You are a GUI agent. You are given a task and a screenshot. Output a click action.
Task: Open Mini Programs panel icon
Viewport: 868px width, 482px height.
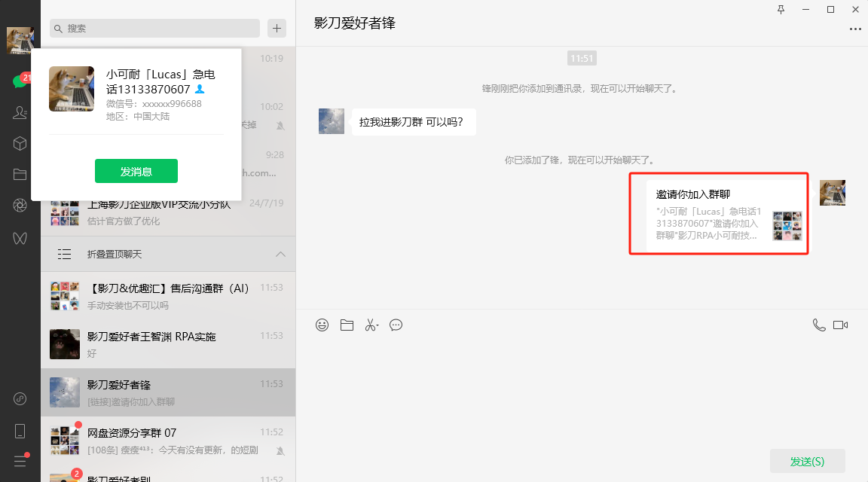tap(20, 399)
